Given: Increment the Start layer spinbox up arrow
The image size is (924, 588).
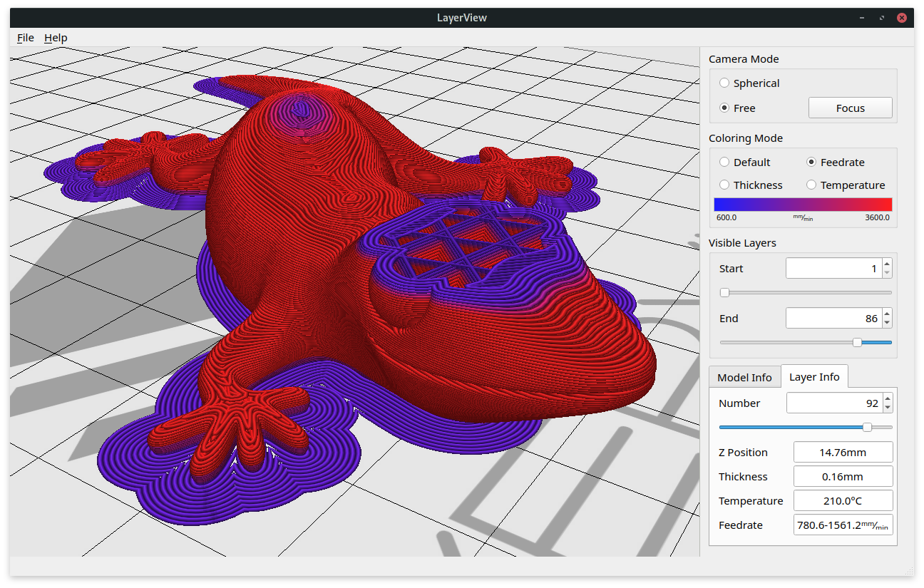Looking at the screenshot, I should [x=887, y=264].
